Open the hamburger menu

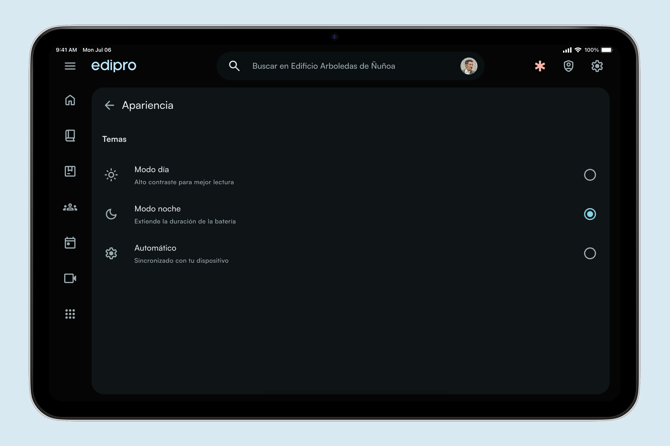[x=70, y=66]
